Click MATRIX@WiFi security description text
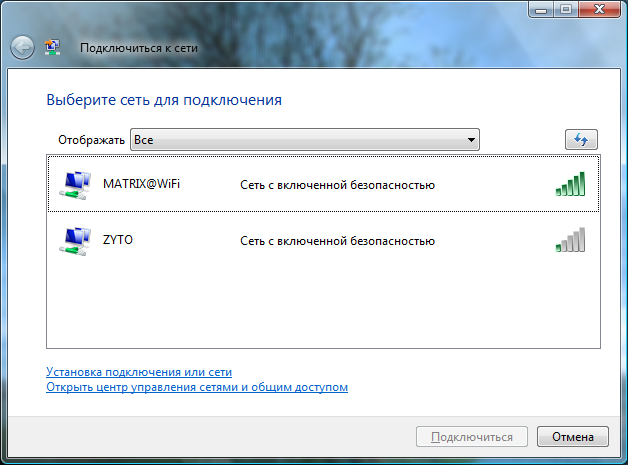Image resolution: width=628 pixels, height=465 pixels. (x=337, y=185)
